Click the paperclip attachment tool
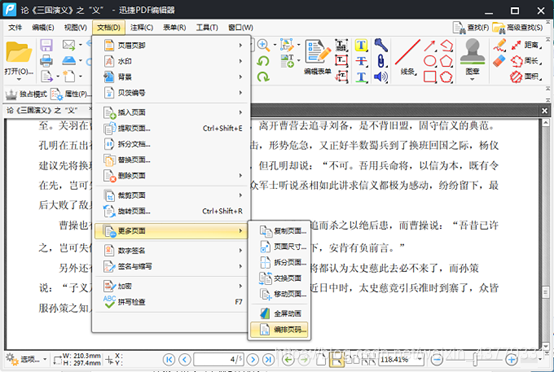The image size is (554, 372). coord(381,61)
